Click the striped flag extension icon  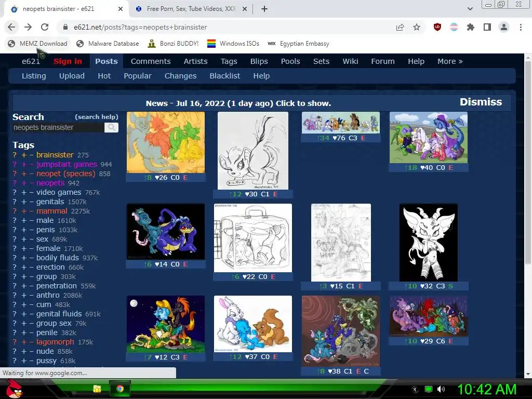pyautogui.click(x=454, y=27)
